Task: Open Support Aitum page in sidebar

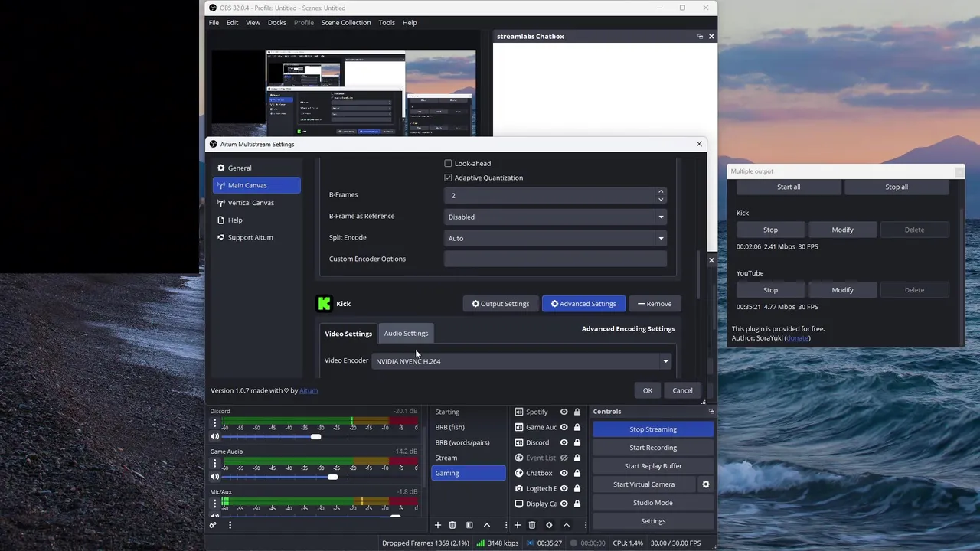Action: (x=256, y=237)
